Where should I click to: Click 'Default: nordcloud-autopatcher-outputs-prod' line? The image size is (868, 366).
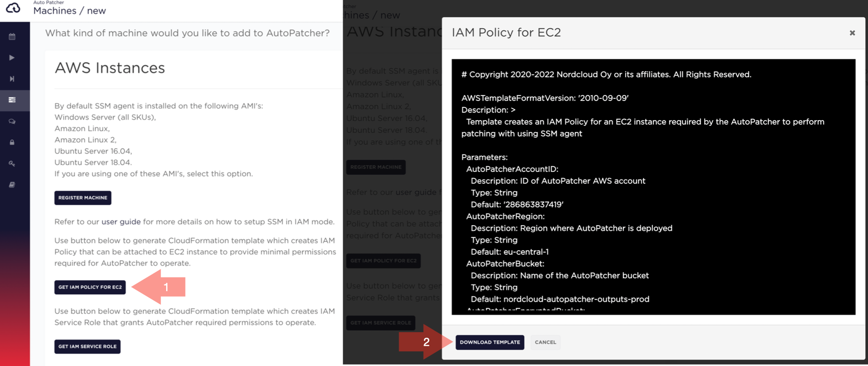560,299
